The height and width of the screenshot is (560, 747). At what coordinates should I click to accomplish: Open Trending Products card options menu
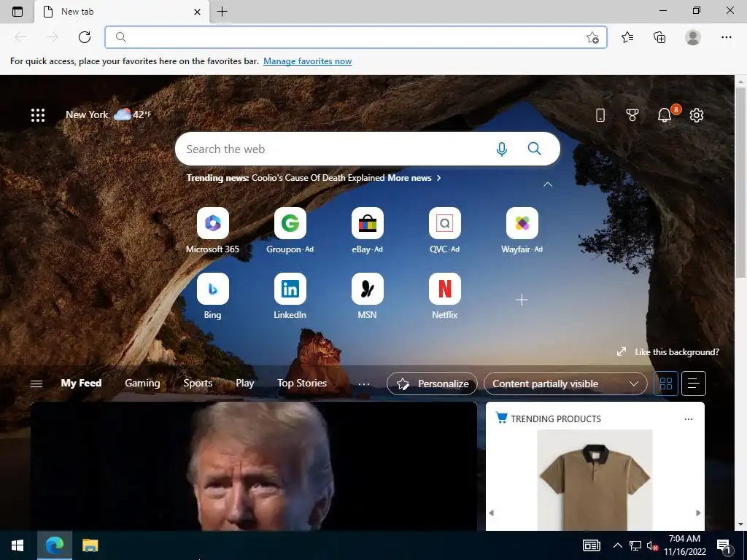(689, 419)
